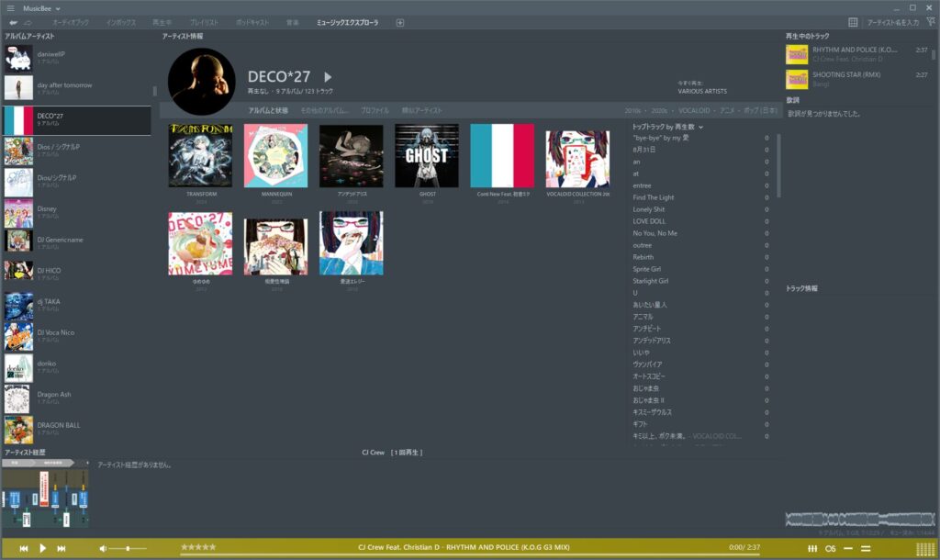940x560 pixels.
Task: Click the back arrow navigation icon
Action: [x=13, y=23]
